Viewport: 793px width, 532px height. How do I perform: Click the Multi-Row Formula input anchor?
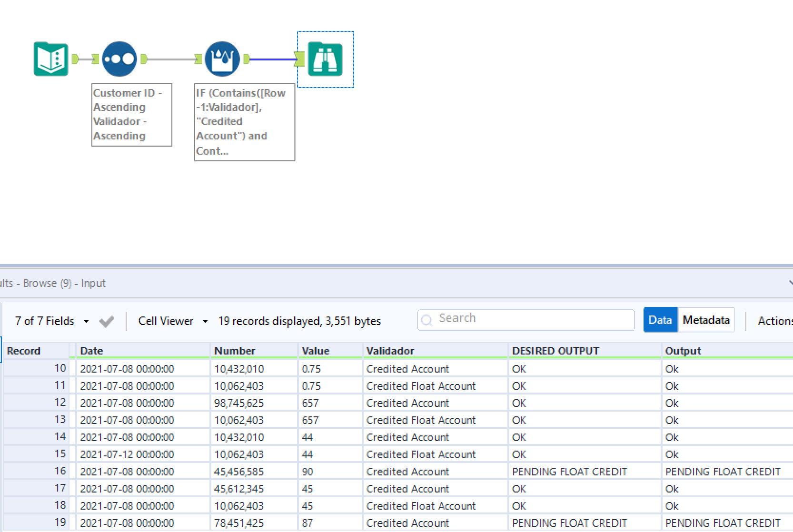pos(198,59)
